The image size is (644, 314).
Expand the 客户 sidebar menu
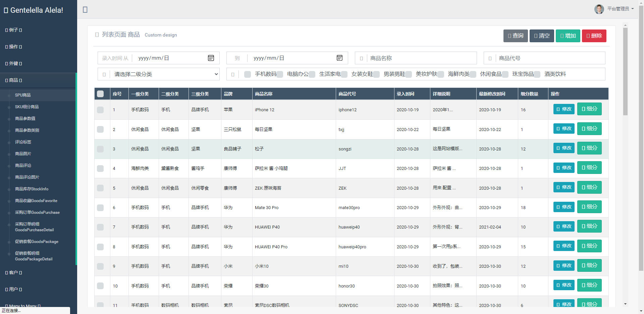14,272
